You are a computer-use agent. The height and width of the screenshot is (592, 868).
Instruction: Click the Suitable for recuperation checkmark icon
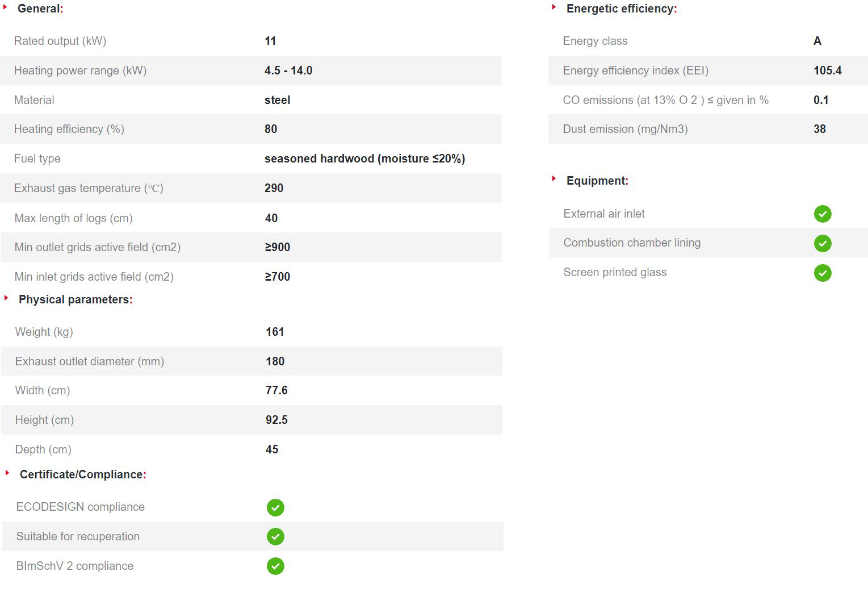(275, 536)
